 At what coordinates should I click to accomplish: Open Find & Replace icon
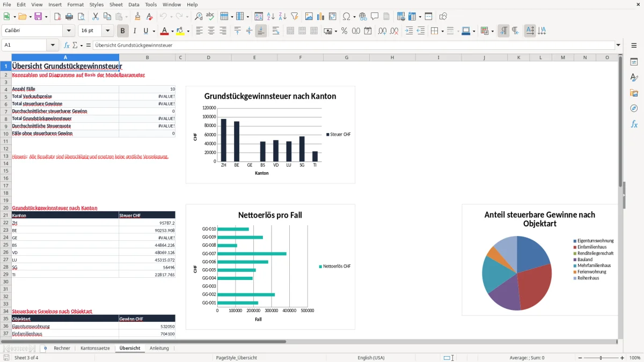[x=199, y=17]
